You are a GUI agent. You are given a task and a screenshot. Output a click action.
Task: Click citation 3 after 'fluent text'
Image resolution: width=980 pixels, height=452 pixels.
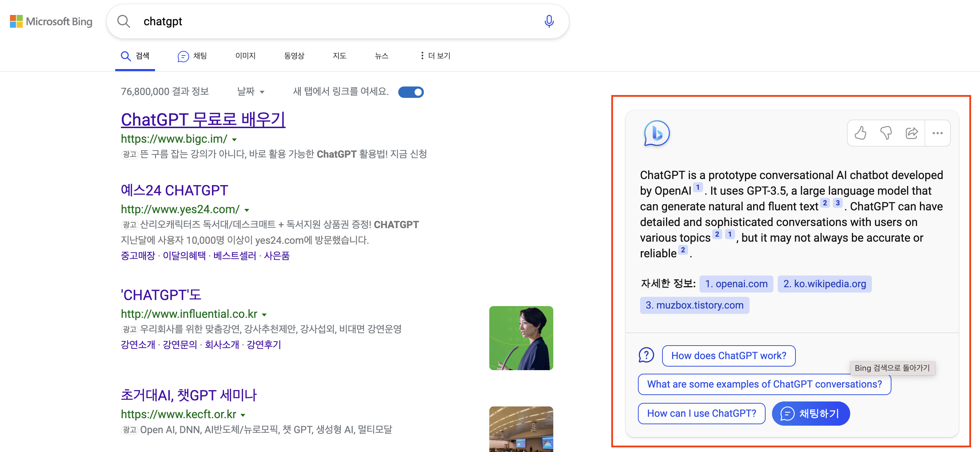tap(837, 203)
